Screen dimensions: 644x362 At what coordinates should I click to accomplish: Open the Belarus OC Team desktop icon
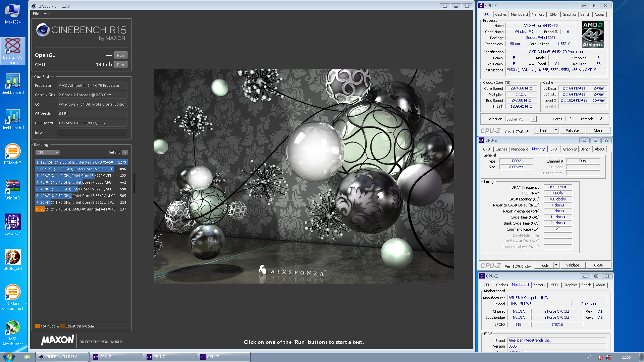(13, 51)
